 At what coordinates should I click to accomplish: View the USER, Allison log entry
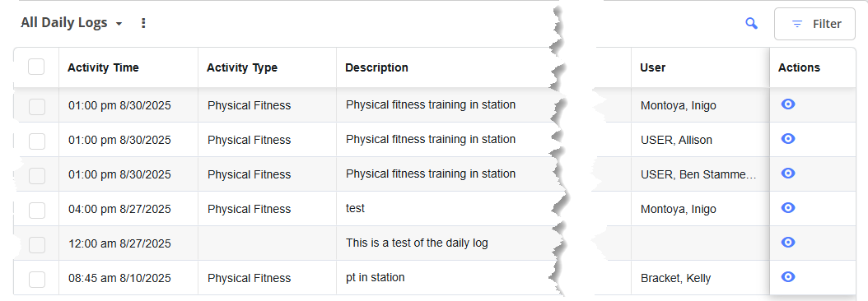(x=788, y=138)
